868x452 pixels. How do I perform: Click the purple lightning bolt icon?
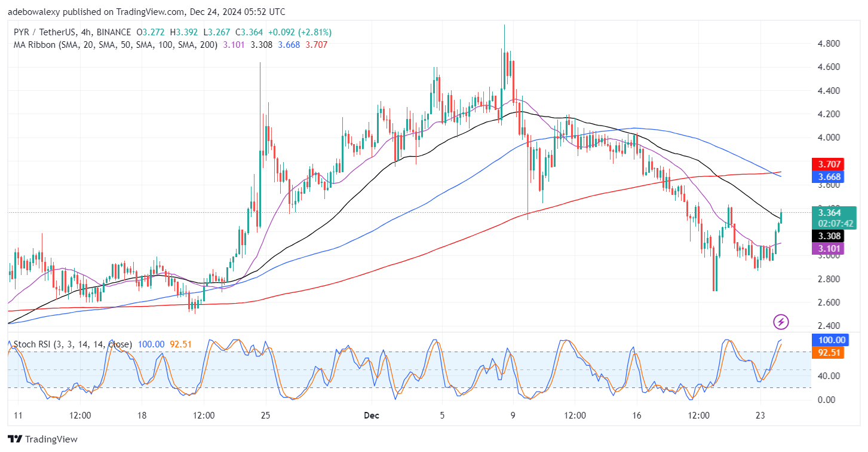pyautogui.click(x=781, y=322)
